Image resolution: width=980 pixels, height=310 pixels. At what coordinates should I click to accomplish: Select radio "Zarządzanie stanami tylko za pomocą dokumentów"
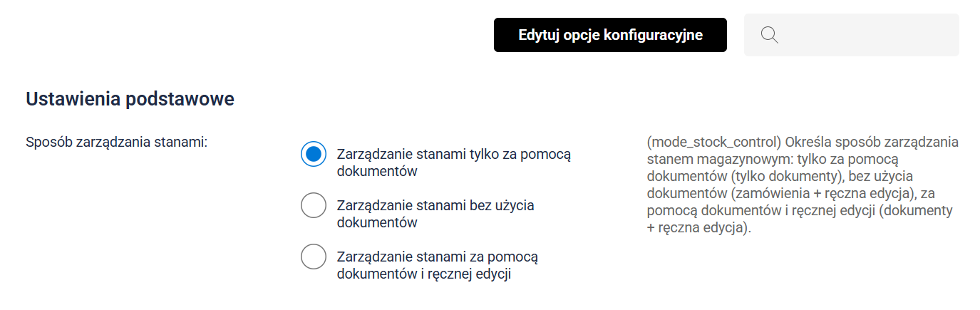click(314, 154)
